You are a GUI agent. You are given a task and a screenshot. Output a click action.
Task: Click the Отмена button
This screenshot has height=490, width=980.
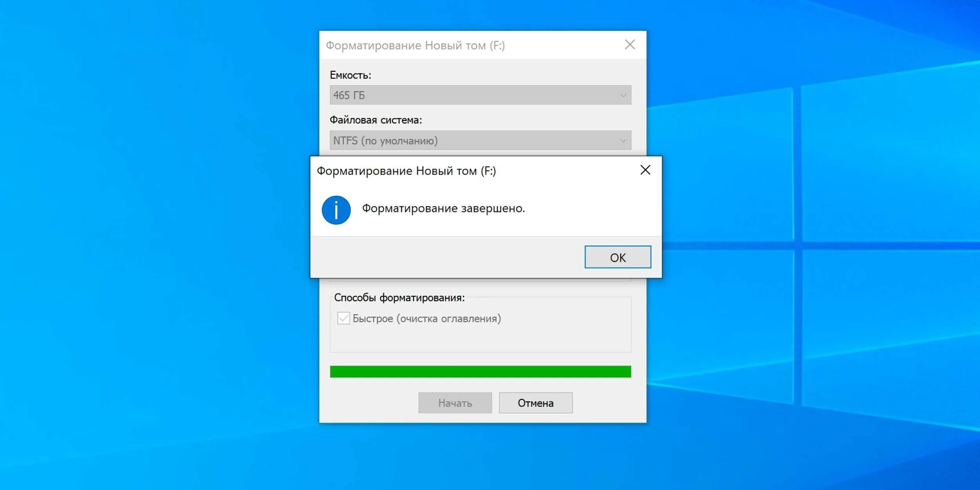coord(535,403)
